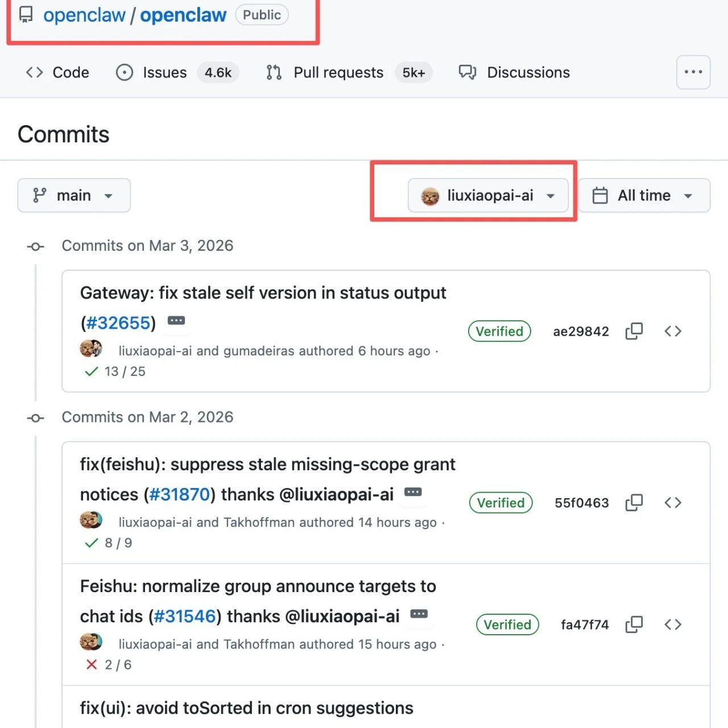Viewport: 728px width, 728px height.
Task: Open the All time date filter
Action: pos(644,196)
